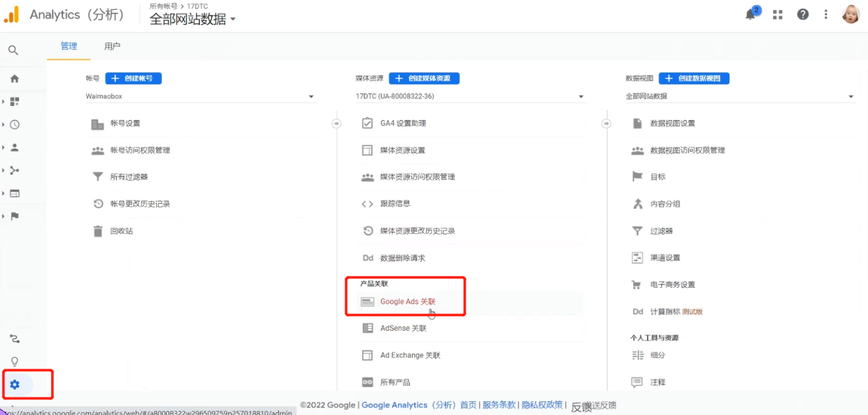868x415 pixels.
Task: Open the 17DTC property selector dropdown
Action: pos(581,96)
